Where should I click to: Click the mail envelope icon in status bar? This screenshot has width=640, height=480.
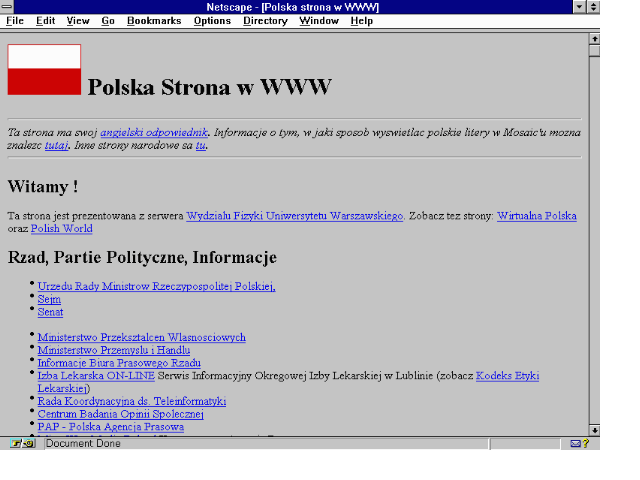coord(576,444)
